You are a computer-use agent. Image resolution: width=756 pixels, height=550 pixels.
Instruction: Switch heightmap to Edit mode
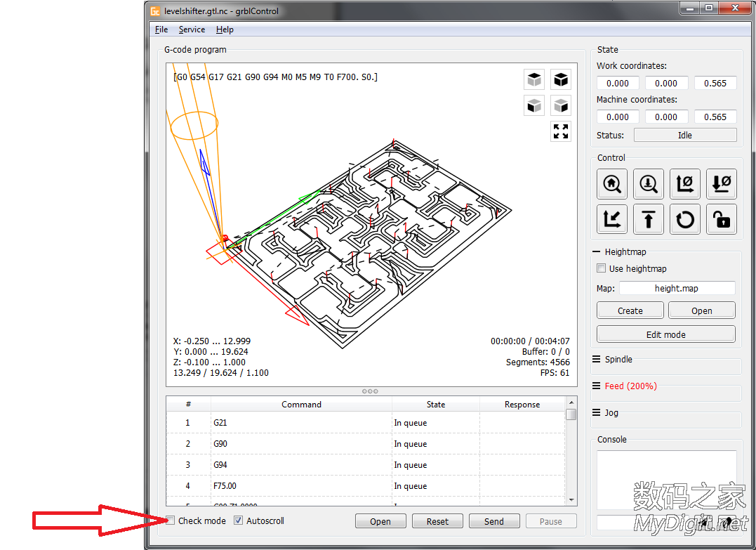pos(666,334)
